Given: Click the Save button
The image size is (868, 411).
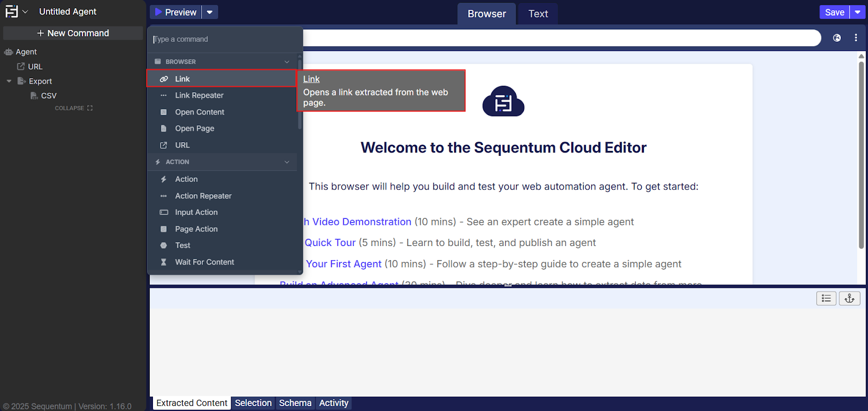Looking at the screenshot, I should [x=834, y=12].
